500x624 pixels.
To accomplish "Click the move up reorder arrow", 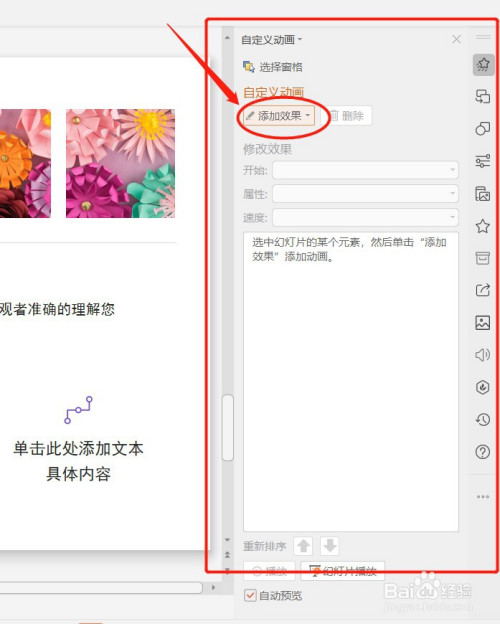I will tap(303, 546).
